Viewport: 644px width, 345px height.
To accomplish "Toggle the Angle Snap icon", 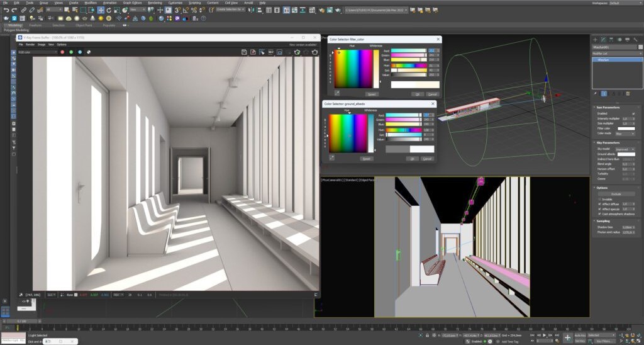I will [186, 10].
